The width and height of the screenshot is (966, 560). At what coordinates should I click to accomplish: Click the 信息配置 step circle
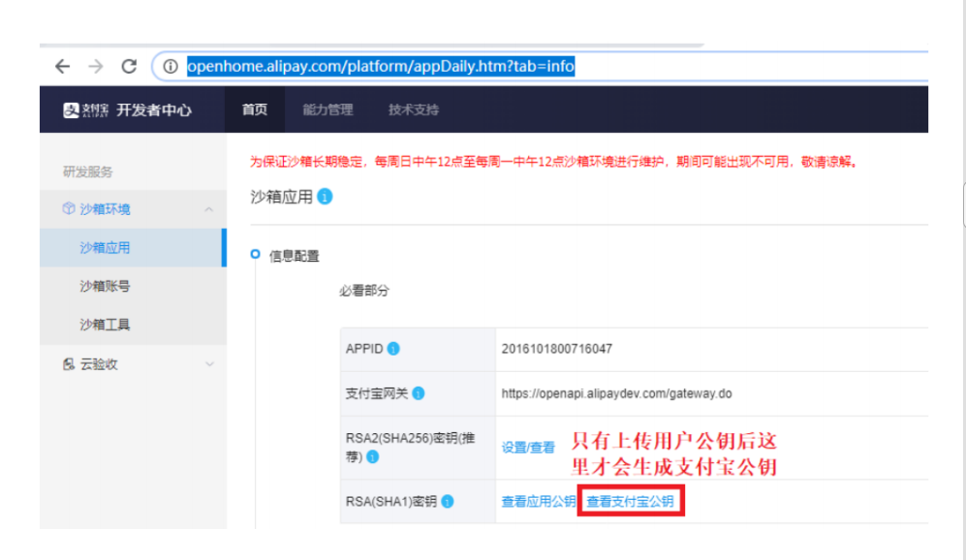tap(255, 254)
